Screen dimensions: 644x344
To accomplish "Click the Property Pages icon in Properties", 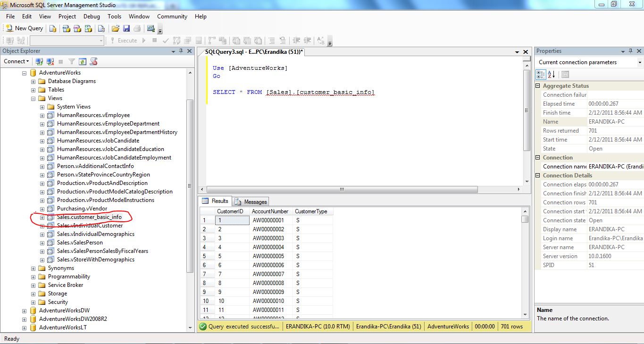I will tap(565, 75).
